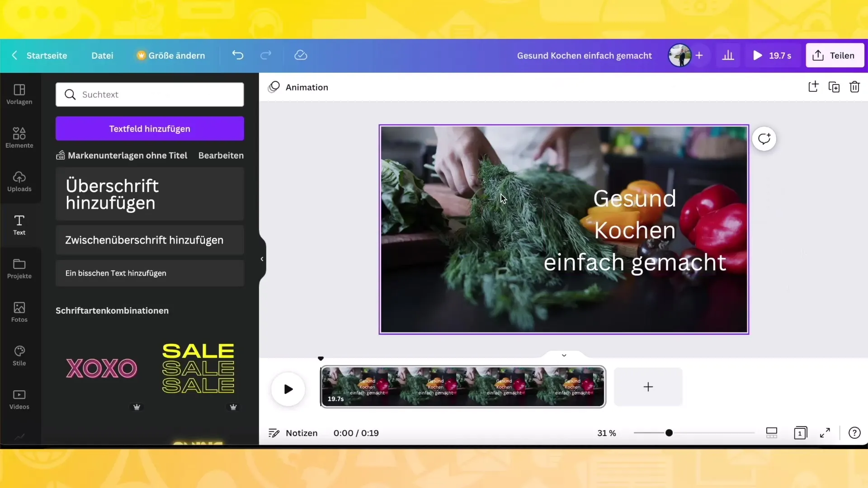Drag the zoom level slider
Screen dimensions: 868x488
click(x=669, y=432)
